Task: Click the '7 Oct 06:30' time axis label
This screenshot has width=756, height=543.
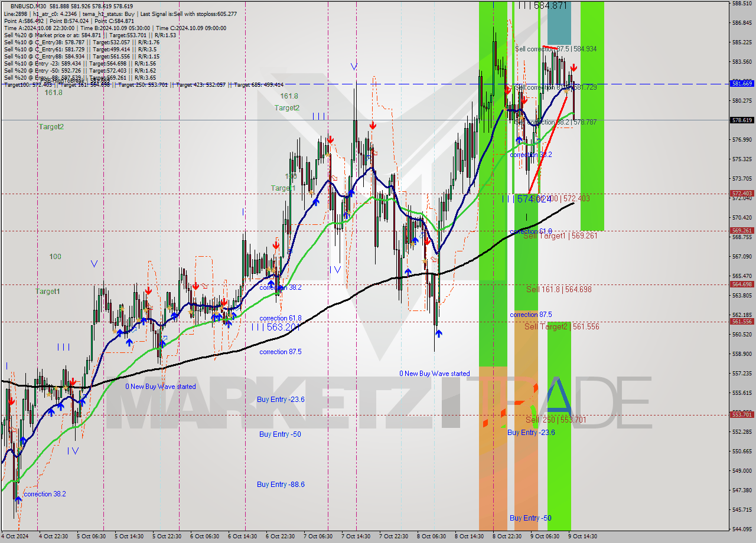Action: coord(318,537)
